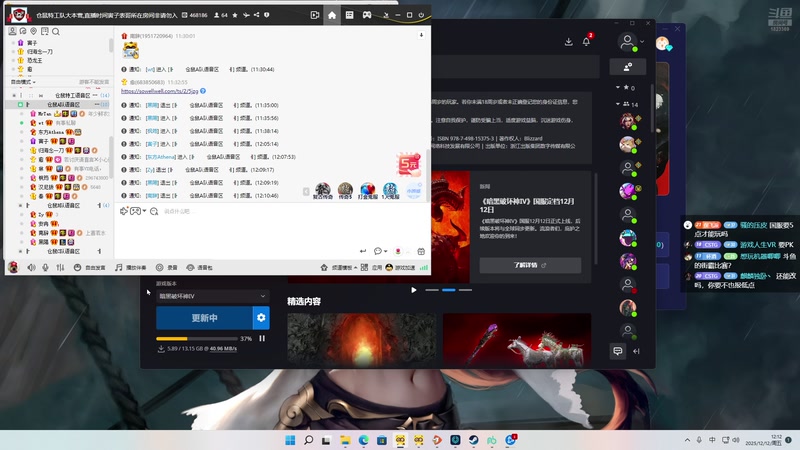Viewport: 800px width, 450px height.
Task: Open the home tab in YY top bar
Action: pos(332,15)
